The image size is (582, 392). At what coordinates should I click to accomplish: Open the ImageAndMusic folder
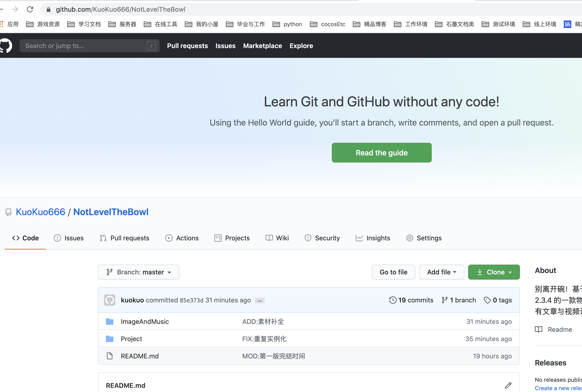[x=145, y=322]
